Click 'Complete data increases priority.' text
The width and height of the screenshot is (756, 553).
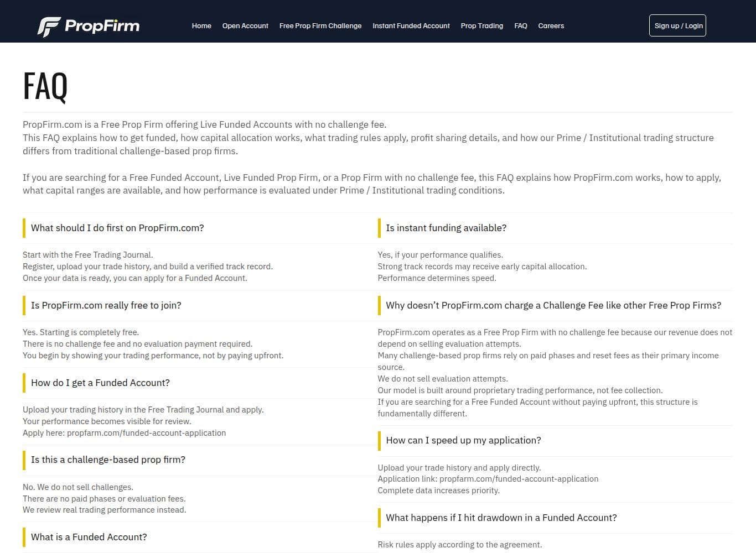tap(439, 491)
